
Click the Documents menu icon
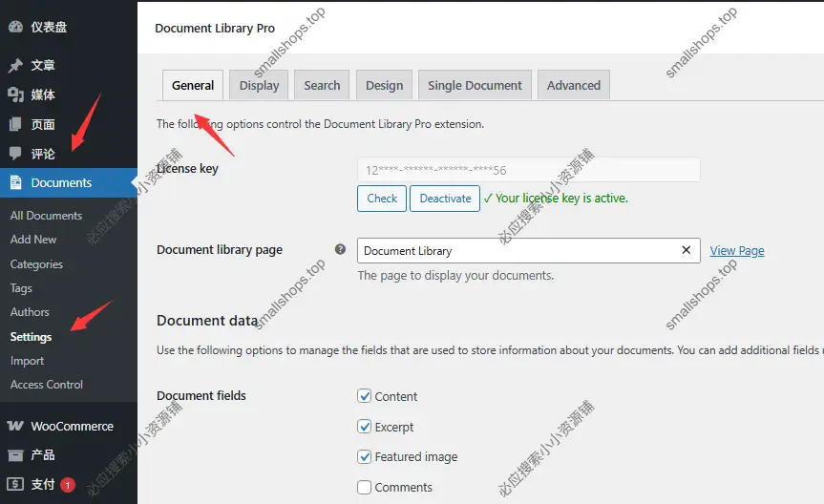[x=16, y=182]
